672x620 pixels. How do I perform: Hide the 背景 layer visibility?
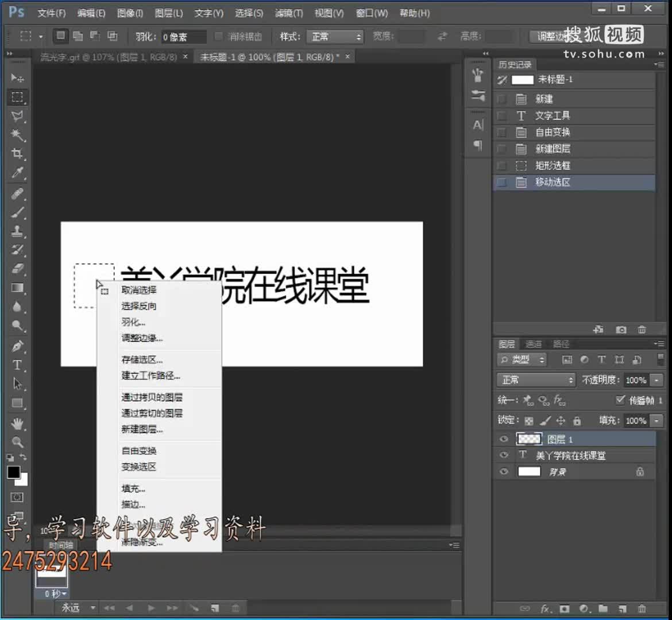pos(504,471)
